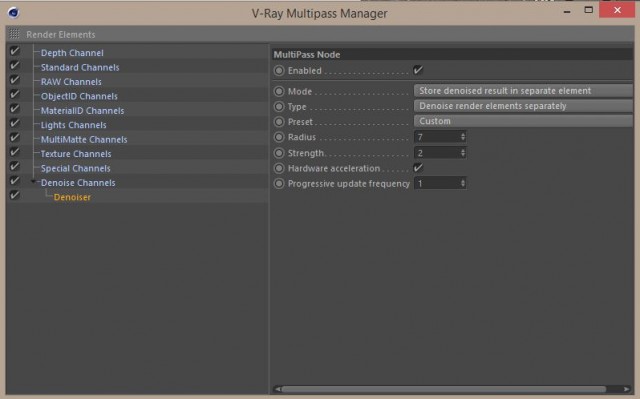640x399 pixels.
Task: Click the scrollbar right arrow
Action: [627, 389]
